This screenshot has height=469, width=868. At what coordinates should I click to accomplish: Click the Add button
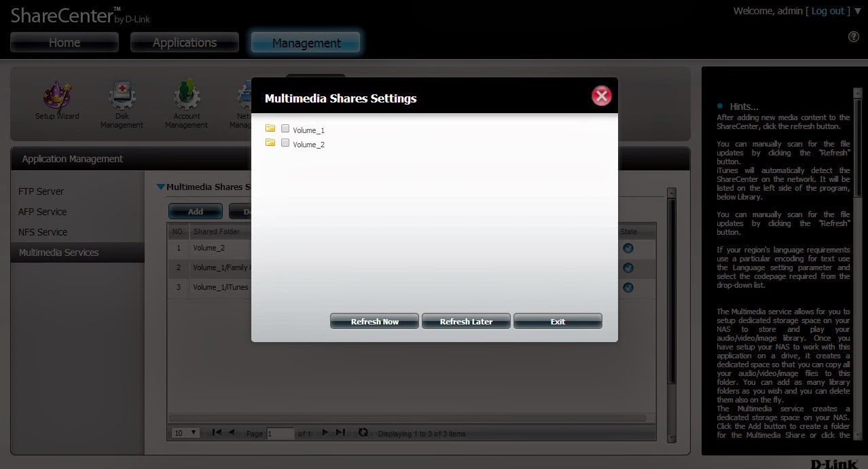pos(196,212)
